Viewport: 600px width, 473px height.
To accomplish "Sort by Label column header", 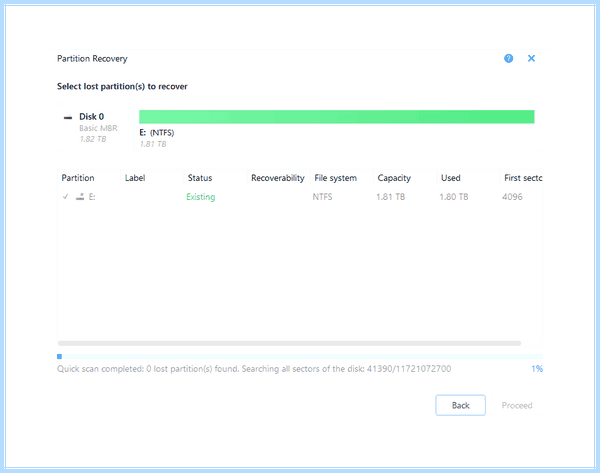I will tap(135, 178).
